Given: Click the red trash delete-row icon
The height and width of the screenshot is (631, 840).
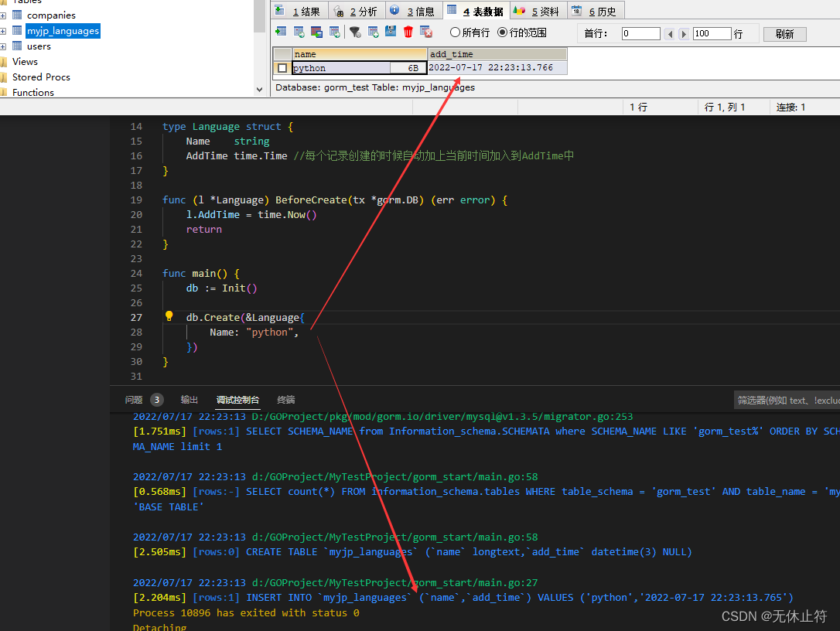Looking at the screenshot, I should click(x=408, y=32).
